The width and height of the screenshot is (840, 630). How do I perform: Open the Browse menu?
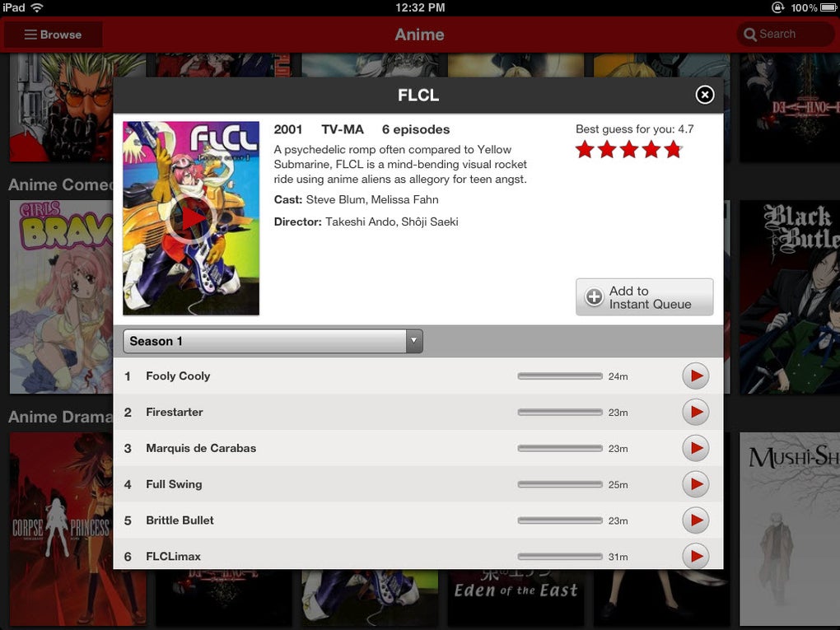point(54,35)
